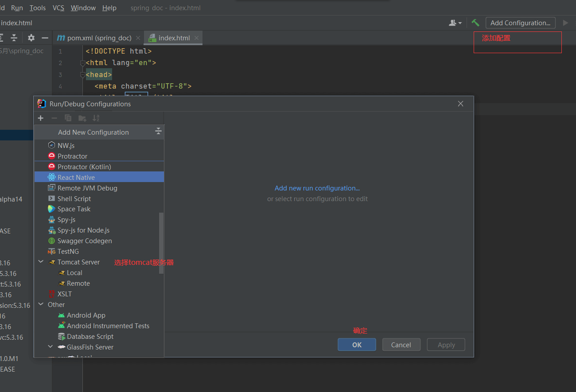Open the Tools menu
The width and height of the screenshot is (576, 392).
pos(38,8)
